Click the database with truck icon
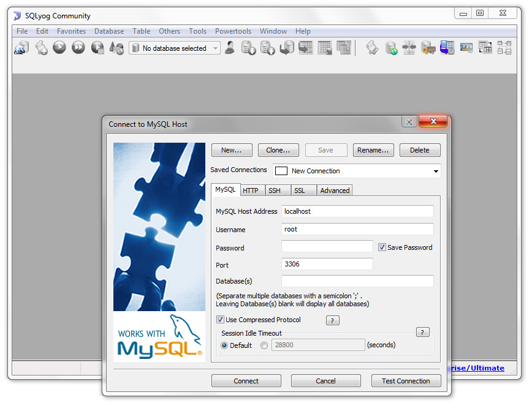The height and width of the screenshot is (403, 532). (x=428, y=48)
